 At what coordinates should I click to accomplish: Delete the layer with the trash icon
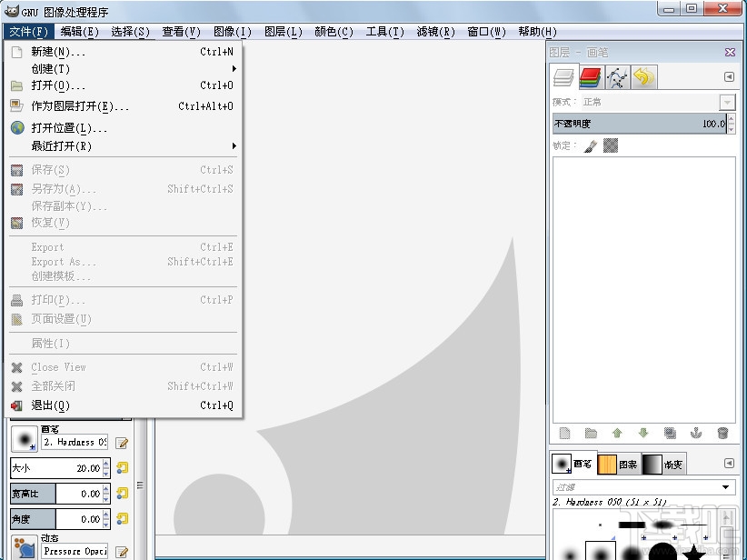[723, 433]
